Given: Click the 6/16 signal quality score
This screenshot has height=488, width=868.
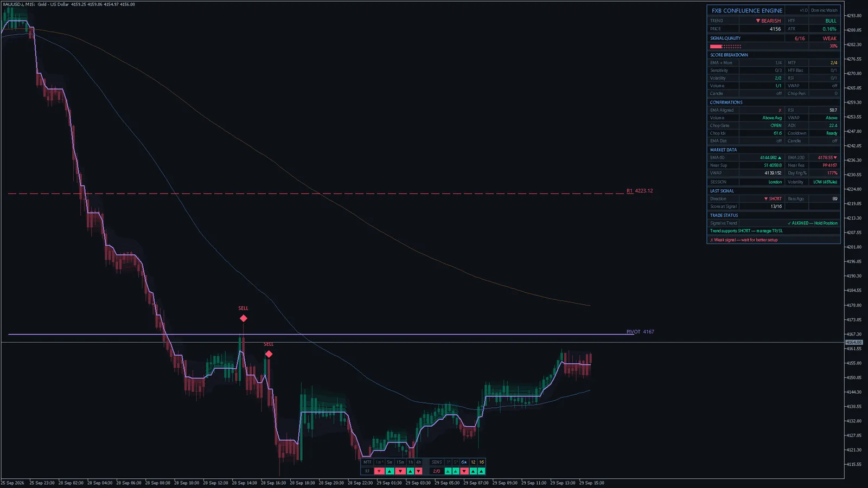Looking at the screenshot, I should point(800,38).
